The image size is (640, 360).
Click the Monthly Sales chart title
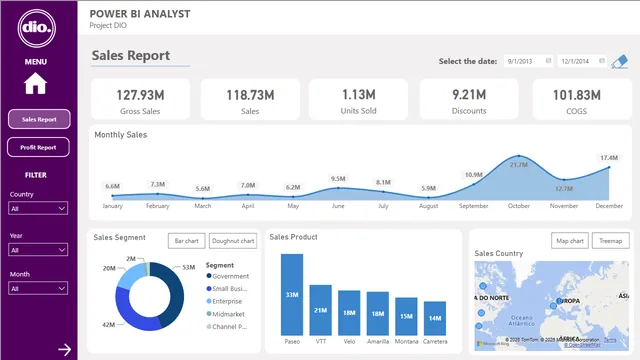pyautogui.click(x=121, y=135)
